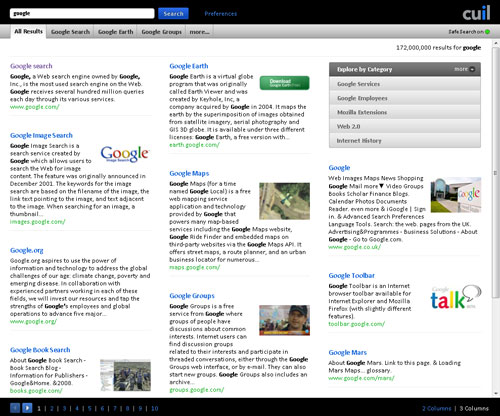500x416 pixels.
Task: Switch to the Google Search tab
Action: 70,32
